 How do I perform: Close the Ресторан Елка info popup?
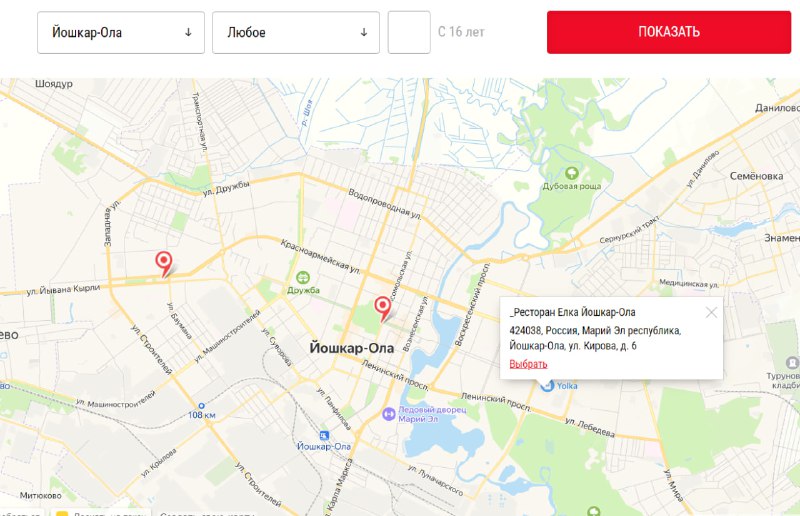pyautogui.click(x=711, y=312)
